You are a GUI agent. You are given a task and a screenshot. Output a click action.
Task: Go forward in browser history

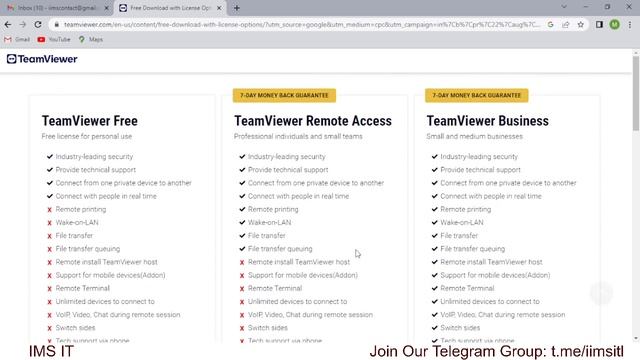coord(22,24)
